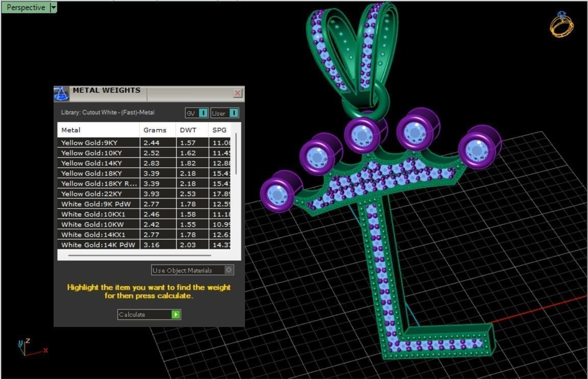Screen dimensions: 588x379
Task: Toggle the User library switch
Action: [x=224, y=113]
